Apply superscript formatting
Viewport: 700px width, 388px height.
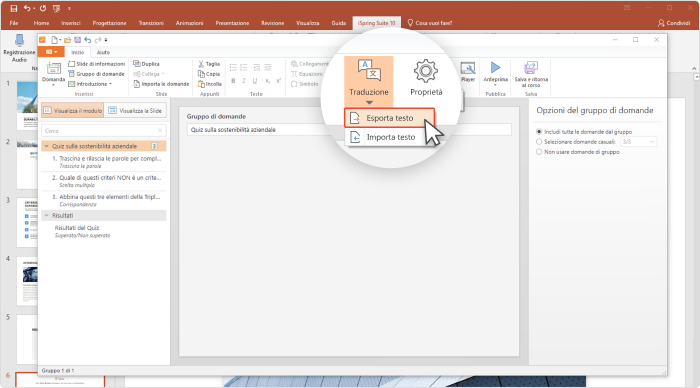[x=278, y=81]
